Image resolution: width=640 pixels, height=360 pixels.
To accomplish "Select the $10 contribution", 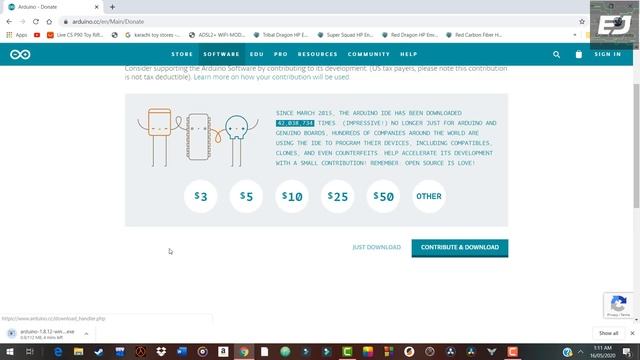I will pyautogui.click(x=292, y=196).
